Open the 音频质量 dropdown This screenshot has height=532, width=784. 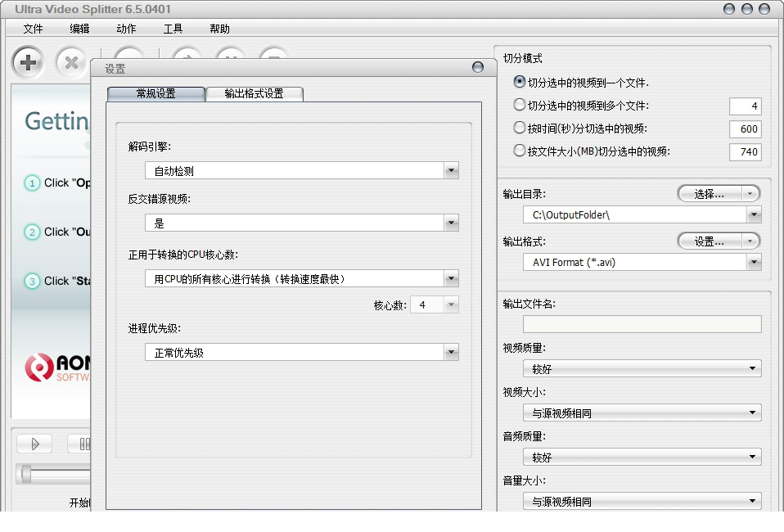(x=642, y=457)
